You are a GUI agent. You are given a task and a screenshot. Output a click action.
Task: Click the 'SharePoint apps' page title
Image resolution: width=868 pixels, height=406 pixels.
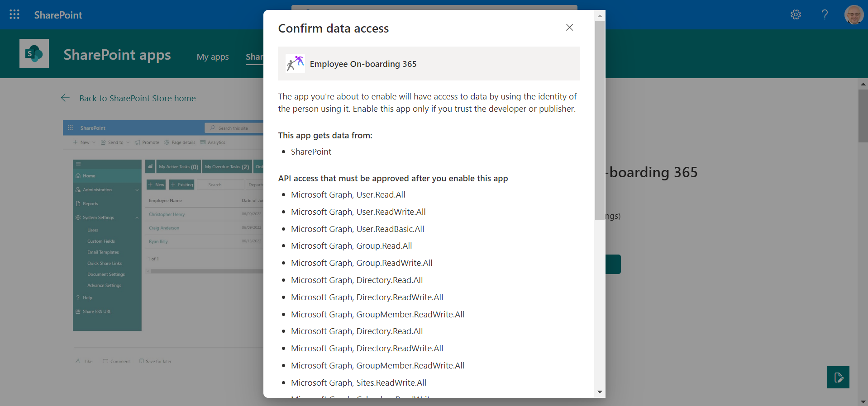point(117,55)
